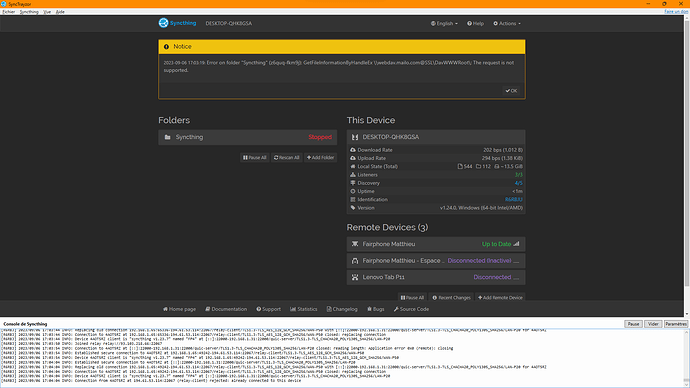Open the Home page footer link
Screen dimensions: 690x388
pyautogui.click(x=179, y=309)
